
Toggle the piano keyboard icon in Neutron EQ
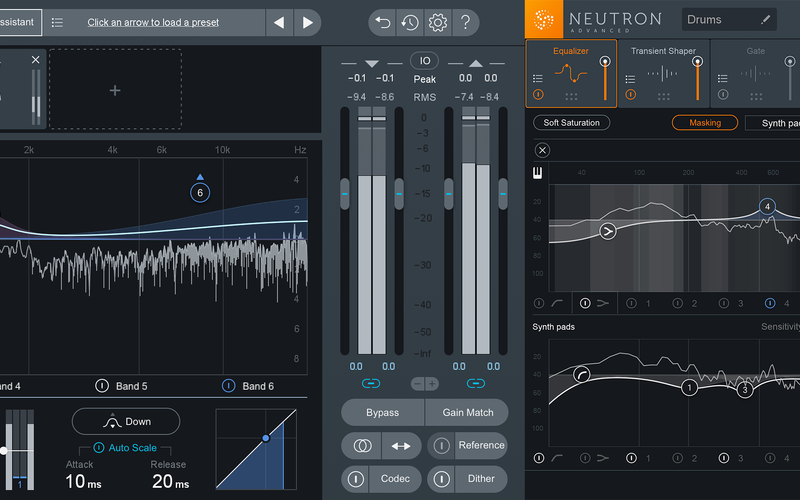537,173
